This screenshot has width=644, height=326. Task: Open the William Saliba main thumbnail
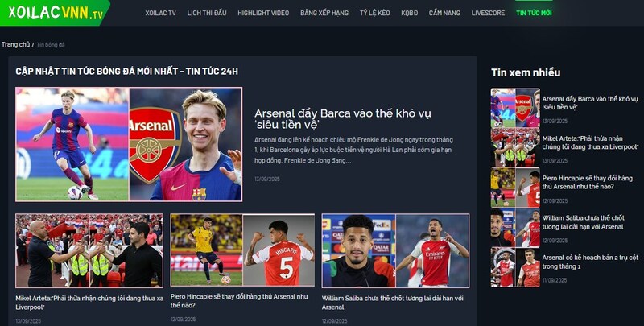(395, 250)
